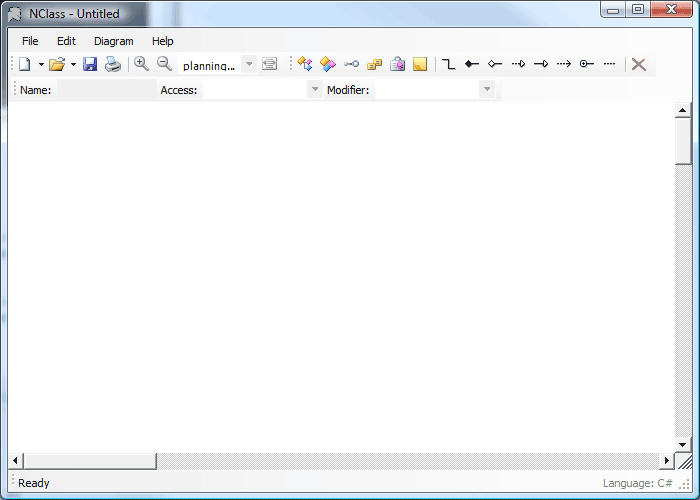Add a yellow comment note
This screenshot has width=700, height=500.
pos(420,64)
